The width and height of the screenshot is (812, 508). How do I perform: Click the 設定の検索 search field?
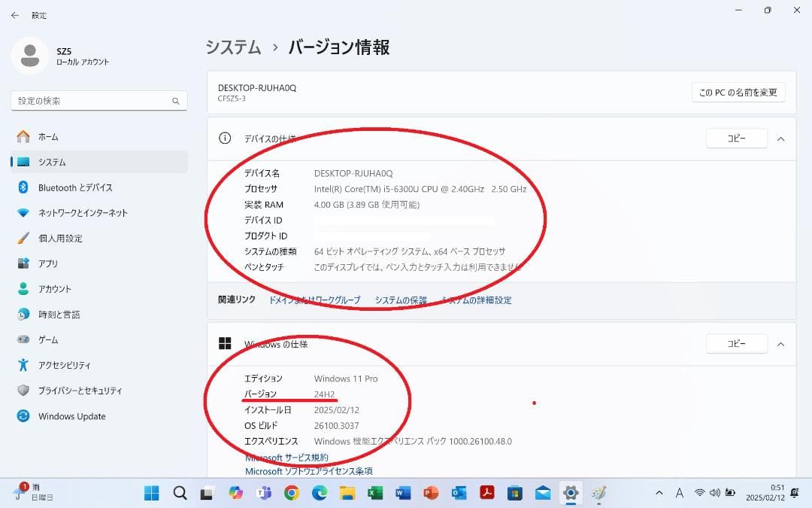98,100
